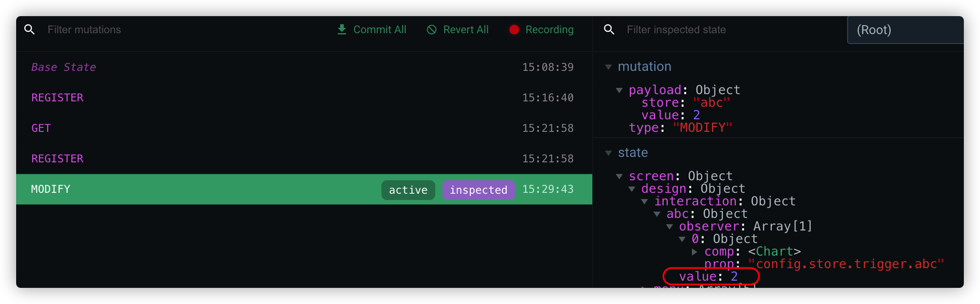Image resolution: width=980 pixels, height=304 pixels.
Task: Collapse the payload object arrow
Action: [619, 90]
